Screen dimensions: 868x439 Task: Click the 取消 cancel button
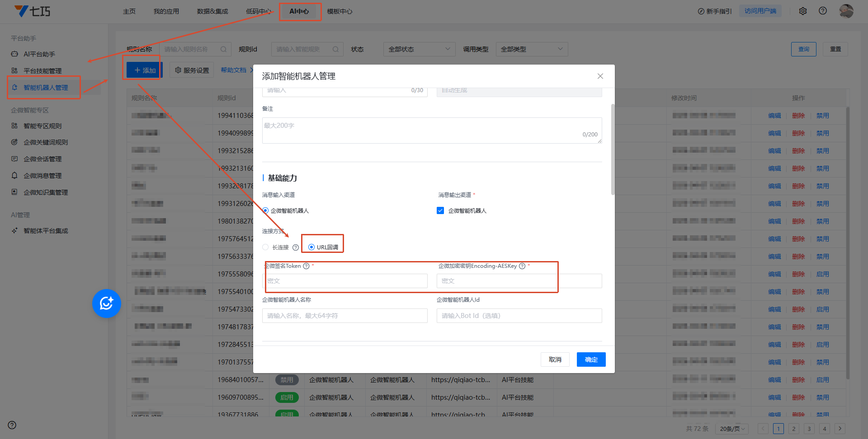tap(555, 360)
